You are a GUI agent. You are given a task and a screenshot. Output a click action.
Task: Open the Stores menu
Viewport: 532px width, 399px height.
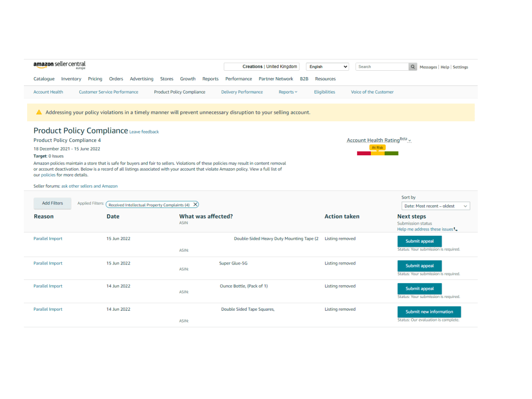pyautogui.click(x=167, y=79)
